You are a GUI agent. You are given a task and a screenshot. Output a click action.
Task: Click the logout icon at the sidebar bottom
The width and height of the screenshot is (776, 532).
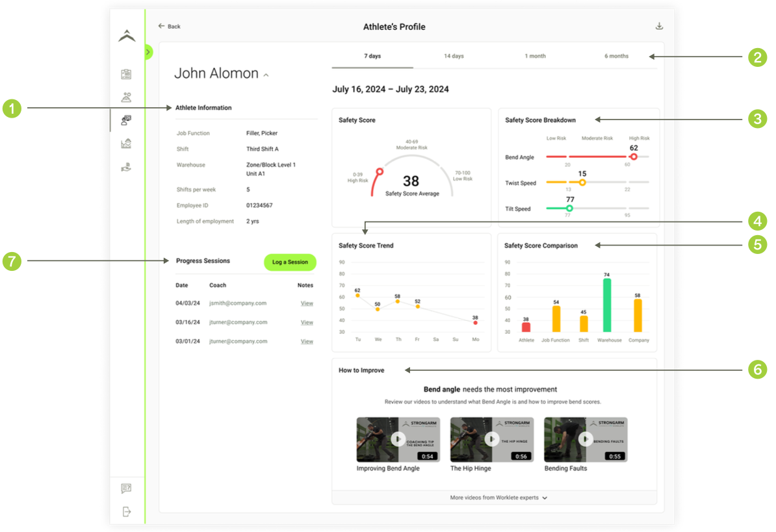point(127,512)
